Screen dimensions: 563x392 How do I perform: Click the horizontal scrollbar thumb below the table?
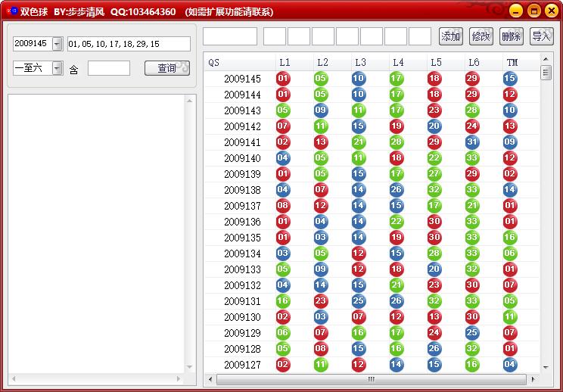point(372,379)
